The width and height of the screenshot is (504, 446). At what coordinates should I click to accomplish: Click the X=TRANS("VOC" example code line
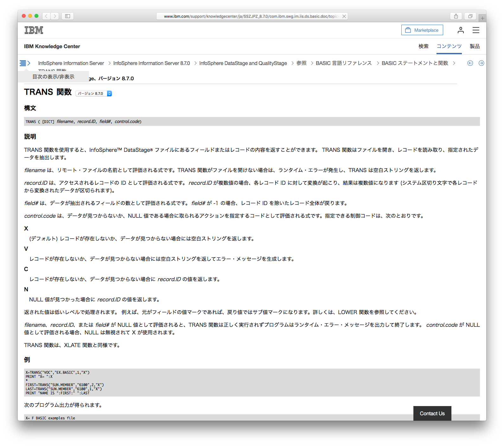click(x=57, y=372)
